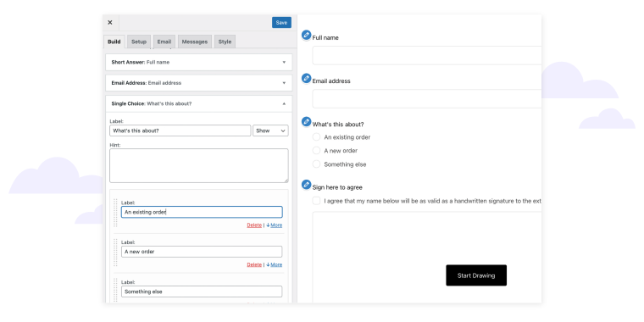Viewport: 644px width, 322px height.
Task: Edit the An existing order option label
Action: 202,212
